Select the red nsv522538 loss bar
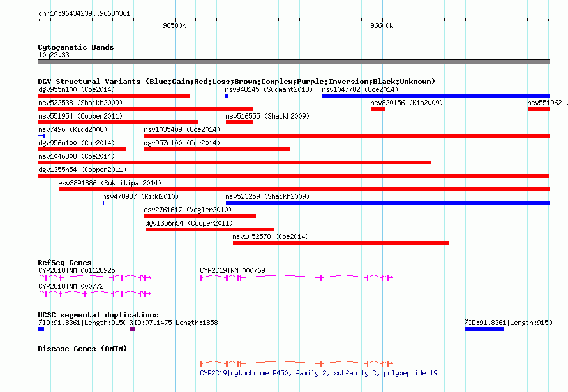 (x=146, y=109)
